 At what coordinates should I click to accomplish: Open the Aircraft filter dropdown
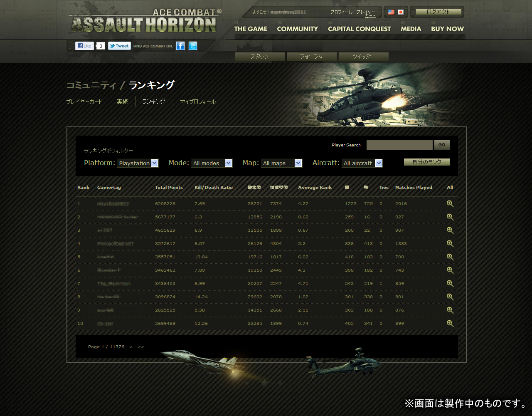pyautogui.click(x=362, y=163)
